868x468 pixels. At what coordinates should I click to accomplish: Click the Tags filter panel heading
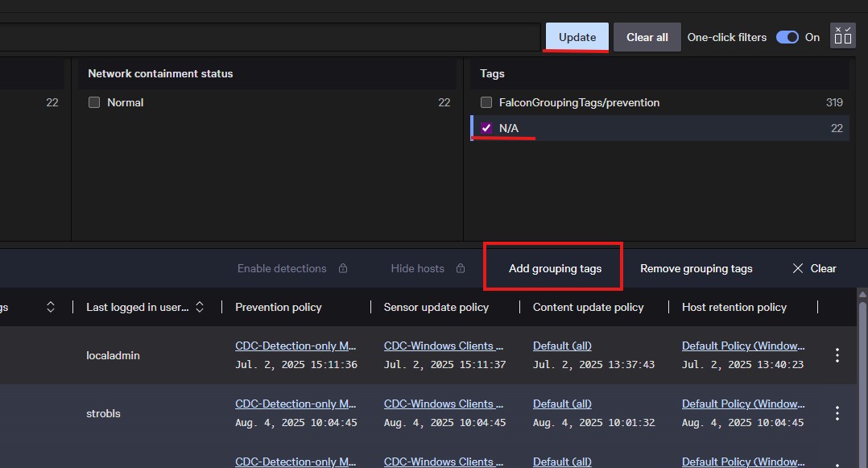coord(492,73)
